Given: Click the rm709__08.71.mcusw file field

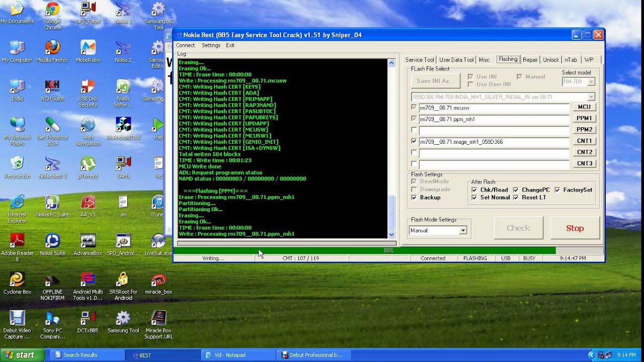Looking at the screenshot, I should (494, 108).
